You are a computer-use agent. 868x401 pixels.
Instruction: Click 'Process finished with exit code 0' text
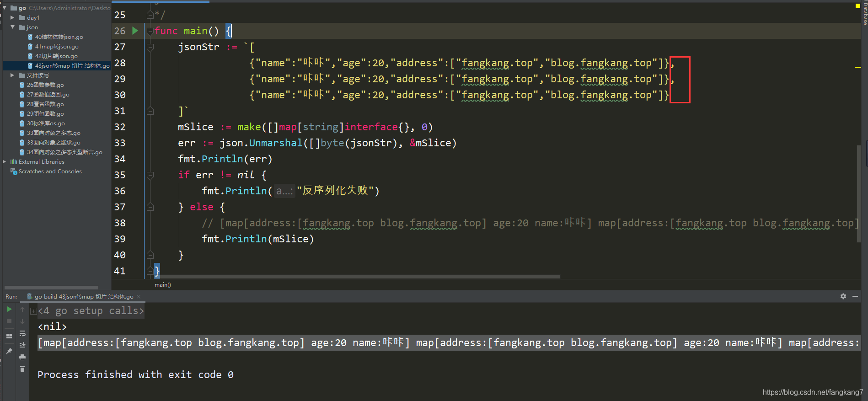135,374
